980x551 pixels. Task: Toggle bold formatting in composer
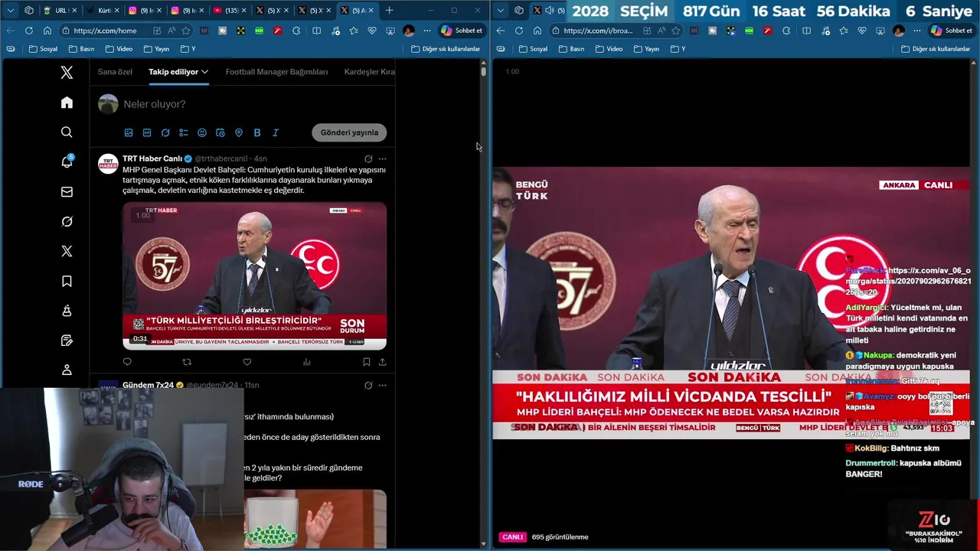click(x=257, y=132)
